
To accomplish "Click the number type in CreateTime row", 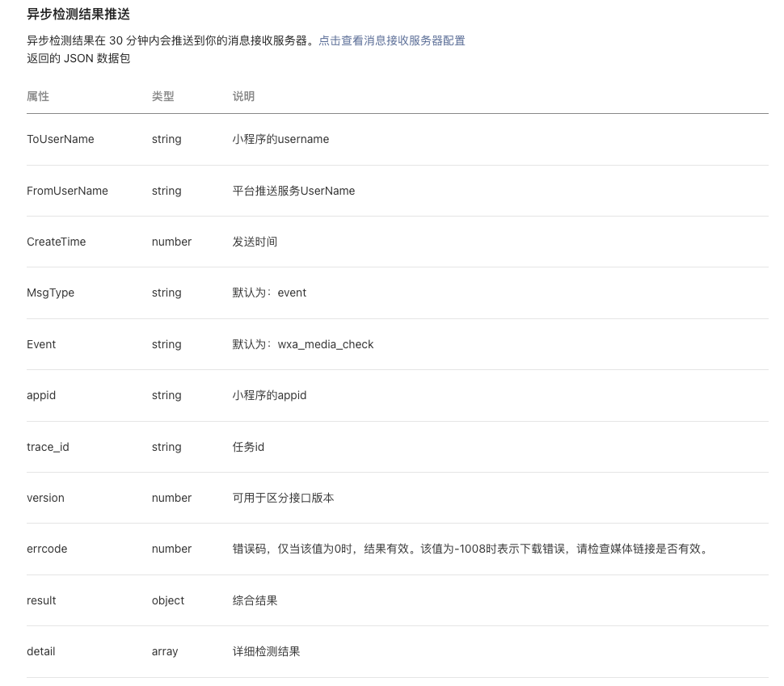I will click(171, 242).
